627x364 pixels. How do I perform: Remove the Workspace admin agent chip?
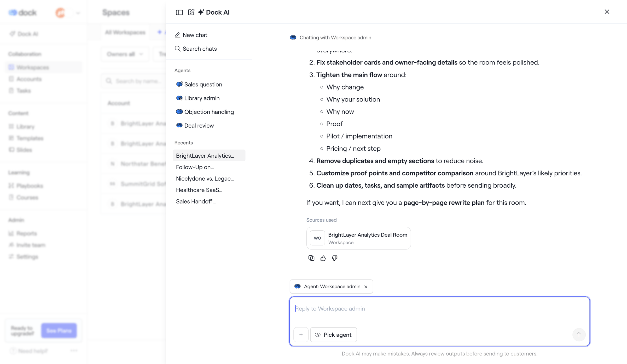[366, 287]
